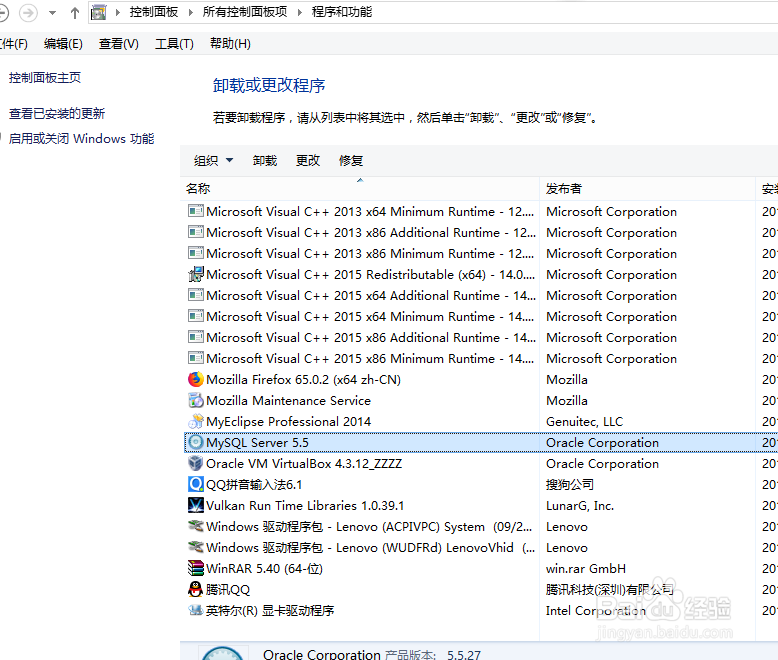The height and width of the screenshot is (660, 778).
Task: Click Microsoft Visual C++ 2015 Redistributable (x64) name
Action: pyautogui.click(x=370, y=274)
